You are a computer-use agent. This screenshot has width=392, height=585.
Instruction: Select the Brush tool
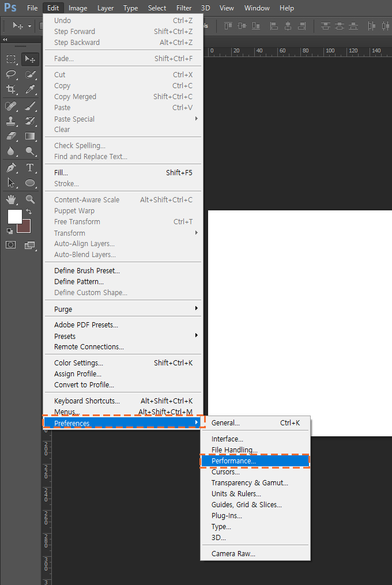point(30,106)
